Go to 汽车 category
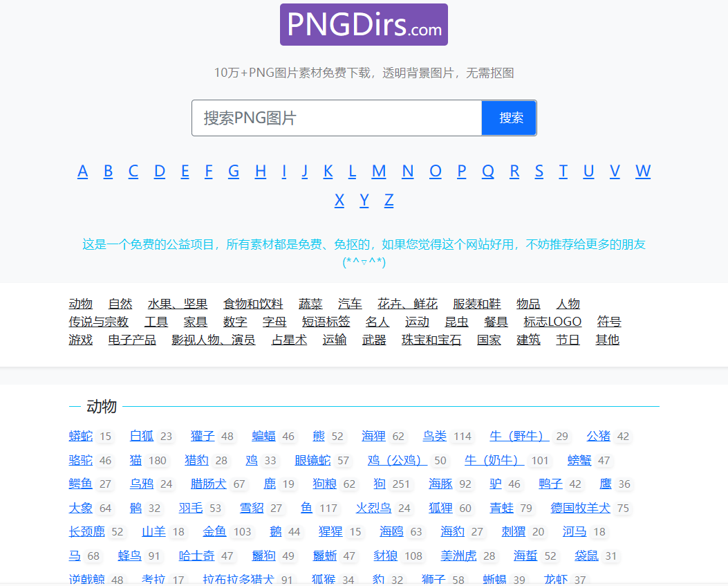728x586 pixels. (x=350, y=304)
